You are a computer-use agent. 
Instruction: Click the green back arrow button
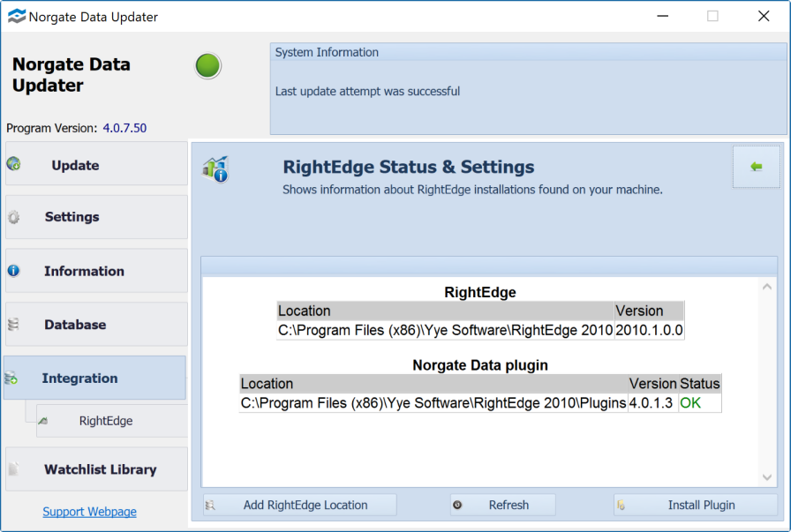click(756, 167)
